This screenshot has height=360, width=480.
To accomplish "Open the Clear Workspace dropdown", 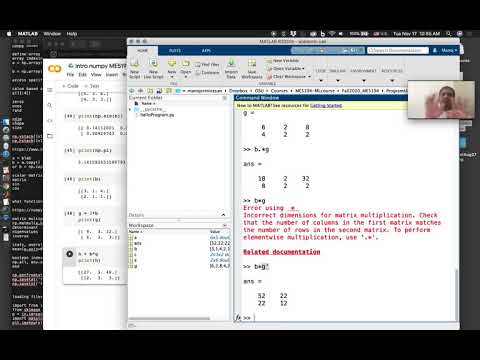I will [289, 77].
